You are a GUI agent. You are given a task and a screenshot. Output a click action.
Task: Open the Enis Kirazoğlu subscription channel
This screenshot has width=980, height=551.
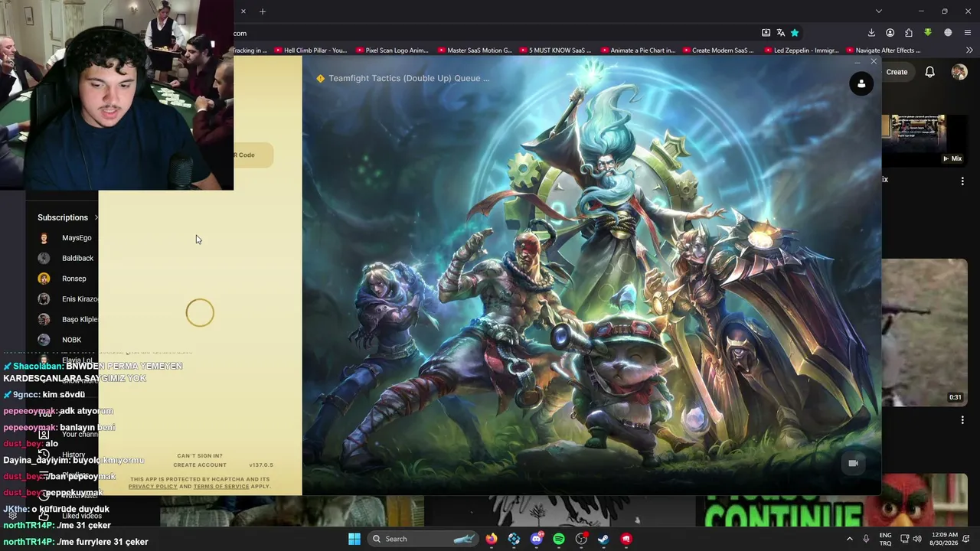tap(67, 299)
